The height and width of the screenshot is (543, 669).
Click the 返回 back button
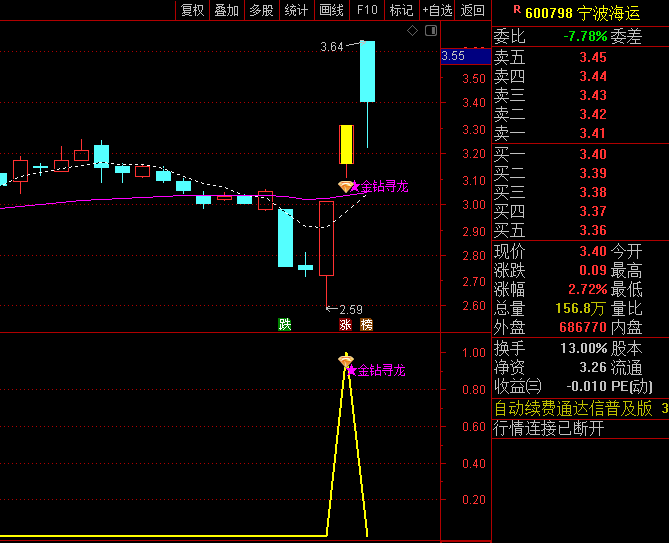pyautogui.click(x=473, y=10)
